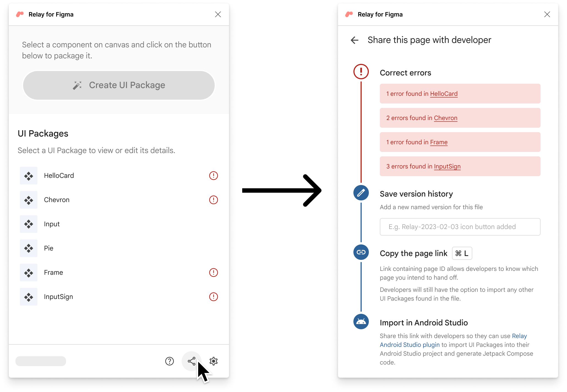Click the share icon in bottom toolbar
The image size is (567, 392).
(192, 361)
